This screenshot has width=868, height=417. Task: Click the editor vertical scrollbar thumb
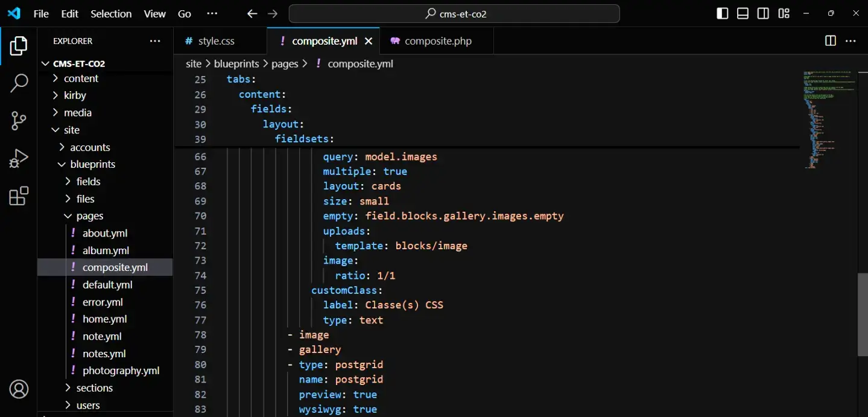click(x=863, y=315)
